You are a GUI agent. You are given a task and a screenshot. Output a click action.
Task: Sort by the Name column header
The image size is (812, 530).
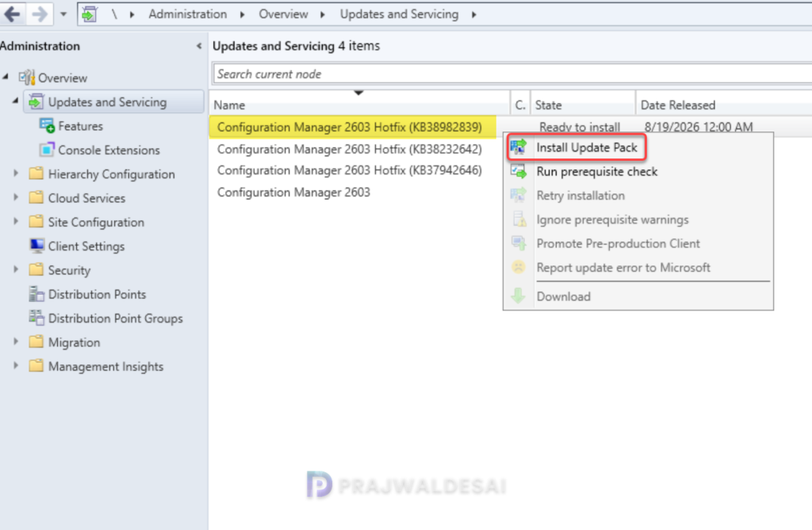pos(360,105)
